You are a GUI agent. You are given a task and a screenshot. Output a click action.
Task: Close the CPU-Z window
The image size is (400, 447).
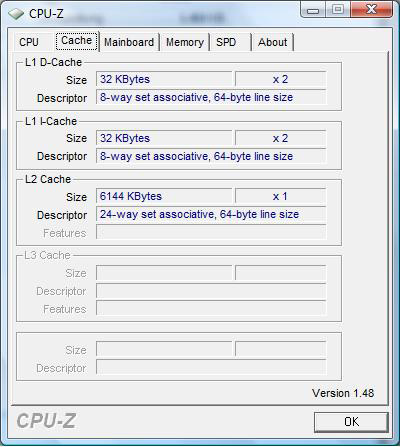tap(371, 10)
